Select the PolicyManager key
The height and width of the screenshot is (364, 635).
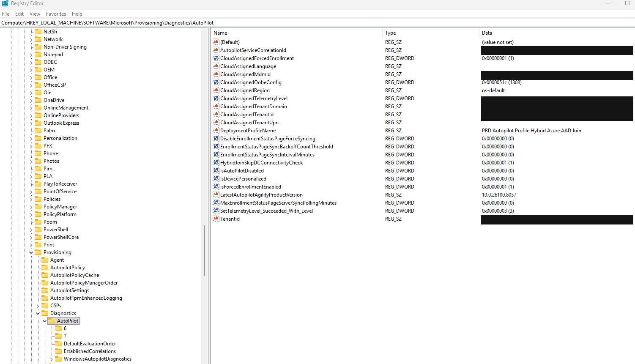click(x=60, y=207)
